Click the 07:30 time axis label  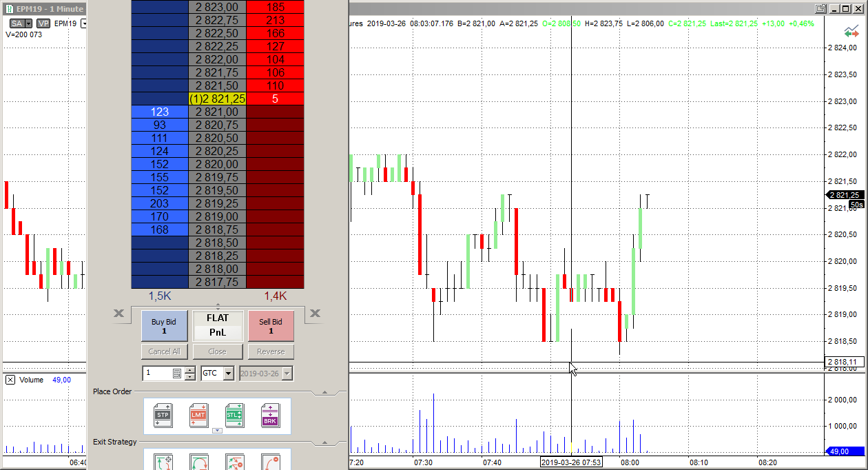(423, 462)
